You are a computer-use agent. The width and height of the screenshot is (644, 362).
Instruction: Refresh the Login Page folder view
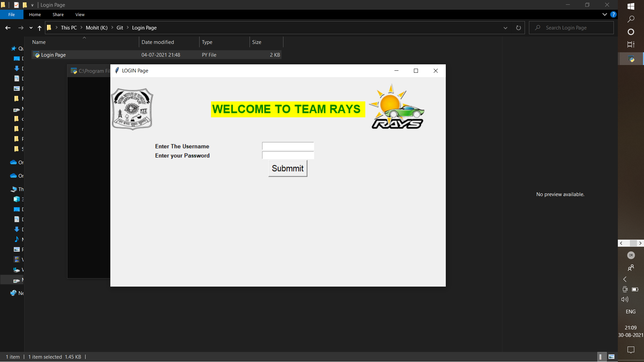point(518,28)
